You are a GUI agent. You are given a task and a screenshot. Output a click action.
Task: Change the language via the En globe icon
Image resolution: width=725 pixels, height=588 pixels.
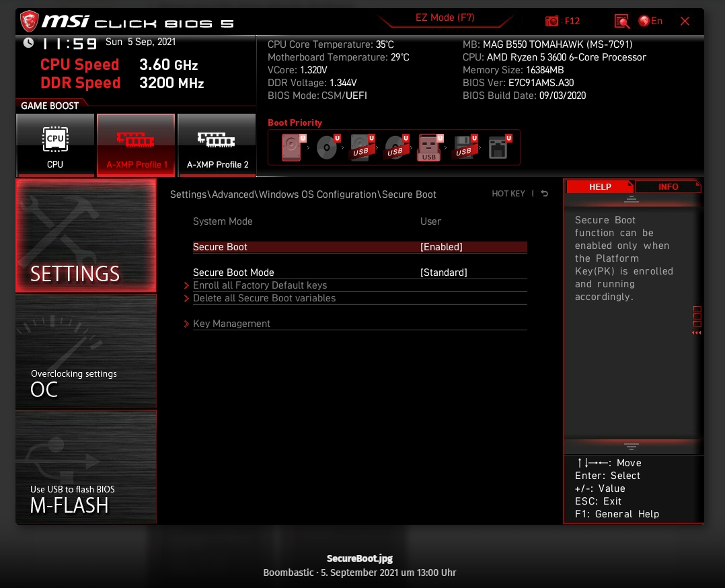click(650, 21)
